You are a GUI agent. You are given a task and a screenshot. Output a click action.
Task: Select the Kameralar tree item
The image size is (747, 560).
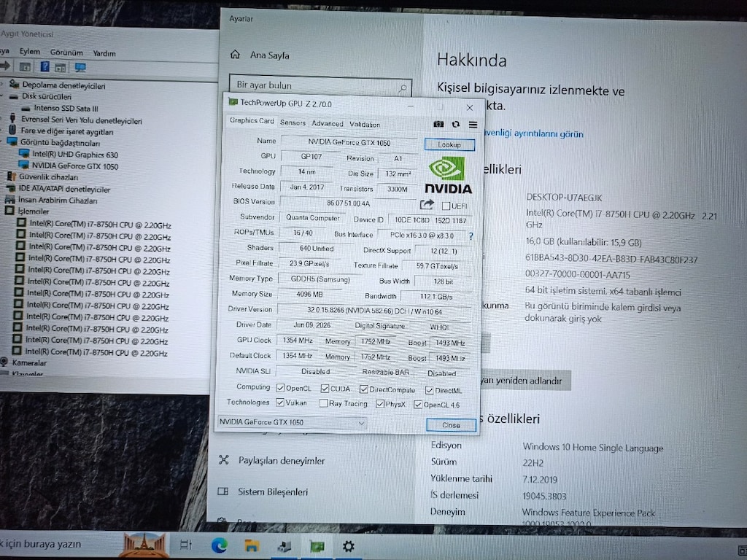[28, 362]
